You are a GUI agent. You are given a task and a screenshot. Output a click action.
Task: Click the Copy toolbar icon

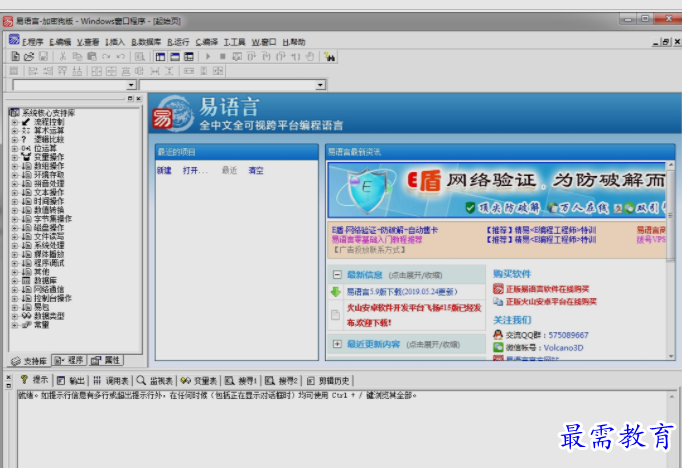[x=77, y=57]
